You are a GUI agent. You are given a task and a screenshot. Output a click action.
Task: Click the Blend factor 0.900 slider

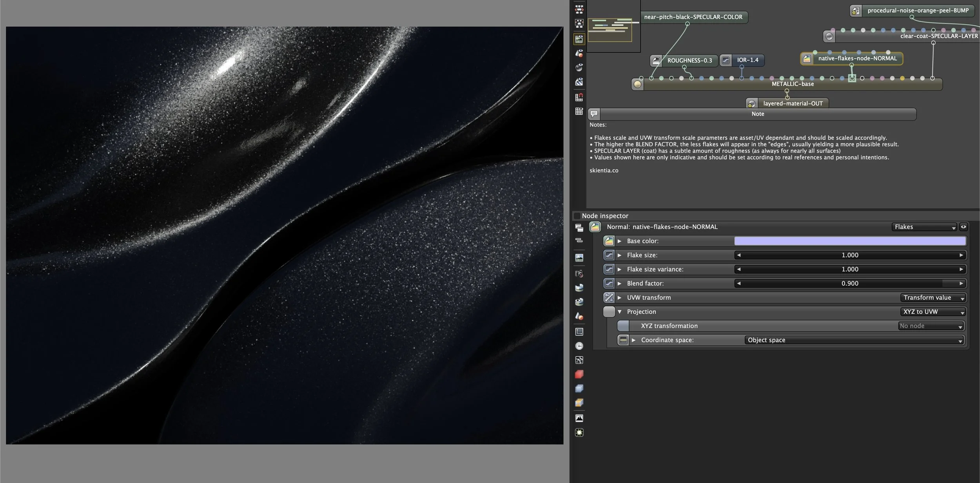pyautogui.click(x=849, y=284)
